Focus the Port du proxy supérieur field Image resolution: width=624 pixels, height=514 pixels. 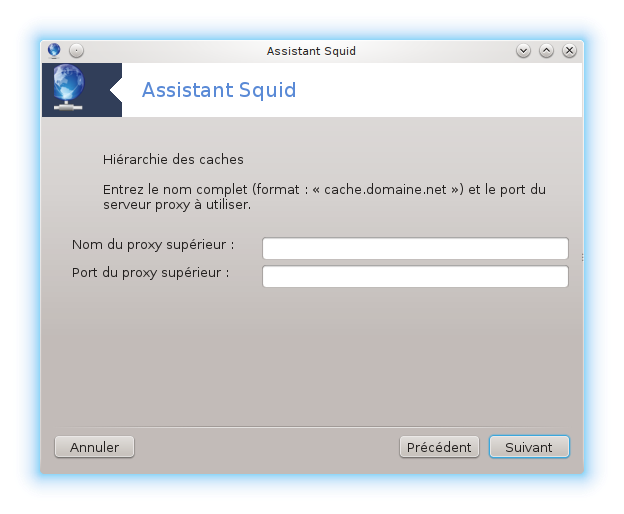(x=415, y=276)
